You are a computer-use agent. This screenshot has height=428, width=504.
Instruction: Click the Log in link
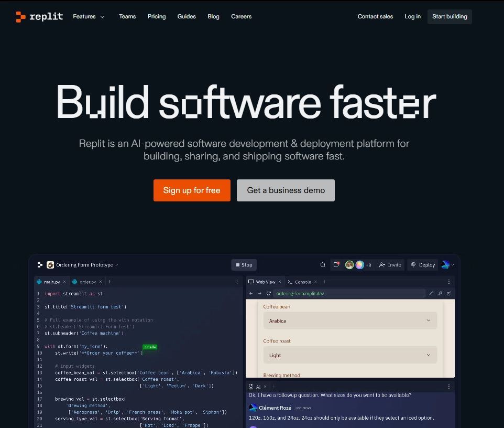tap(412, 16)
